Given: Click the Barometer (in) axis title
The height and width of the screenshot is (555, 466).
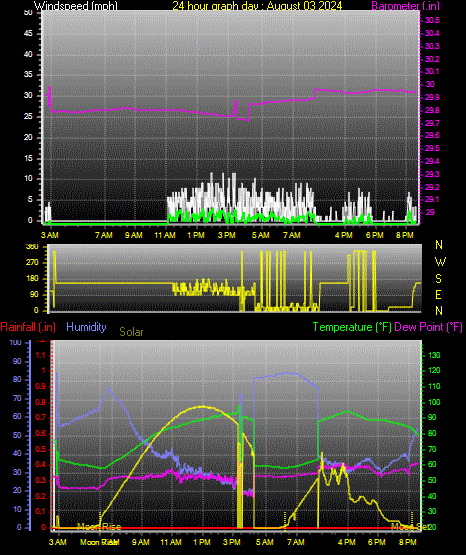Looking at the screenshot, I should 405,6.
